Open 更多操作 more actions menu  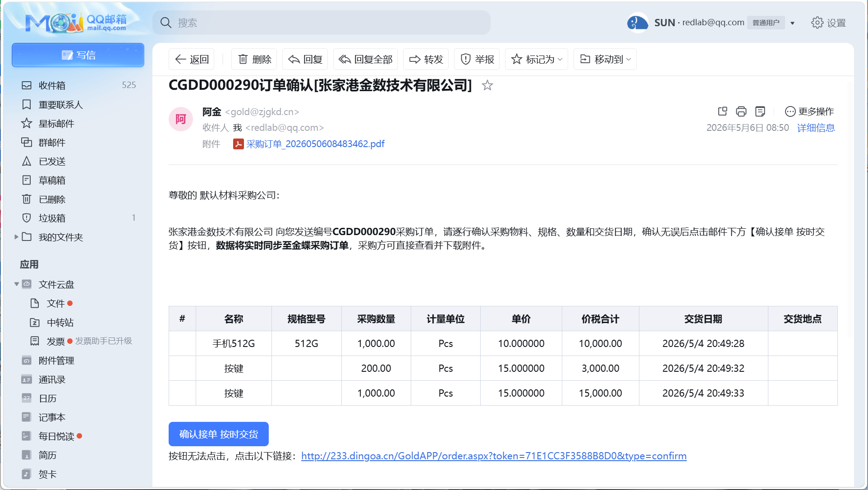pyautogui.click(x=809, y=111)
